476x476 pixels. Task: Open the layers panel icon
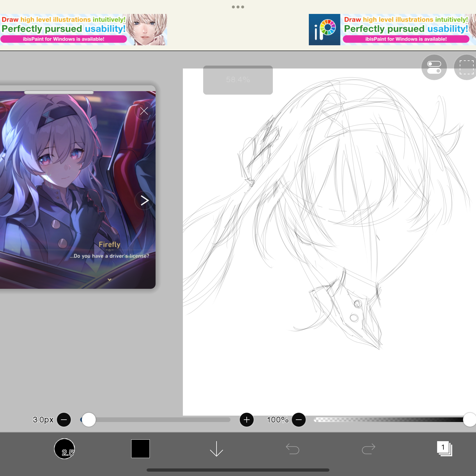(444, 449)
